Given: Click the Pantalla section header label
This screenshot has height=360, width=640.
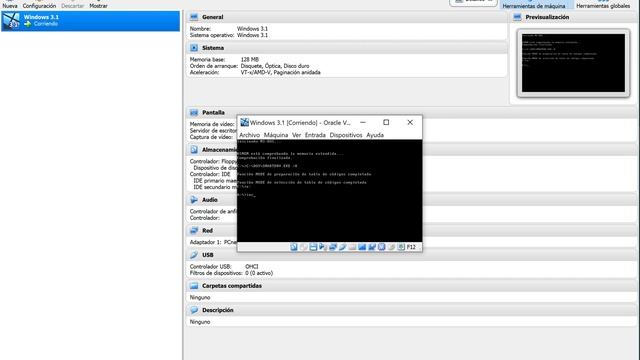Looking at the screenshot, I should pos(213,113).
